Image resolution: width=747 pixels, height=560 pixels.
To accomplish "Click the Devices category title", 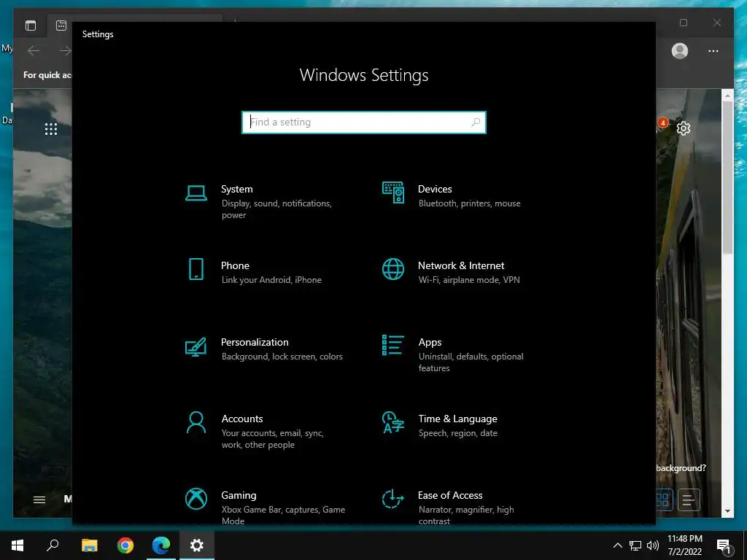I will [435, 189].
